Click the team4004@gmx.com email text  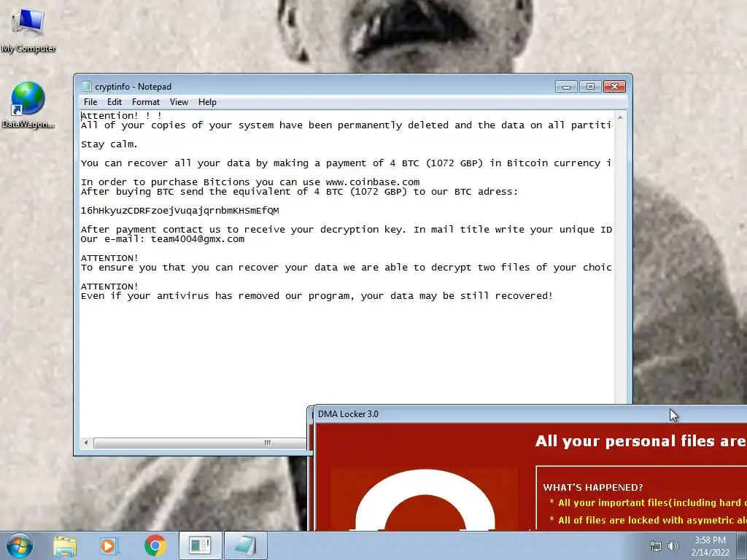point(198,239)
